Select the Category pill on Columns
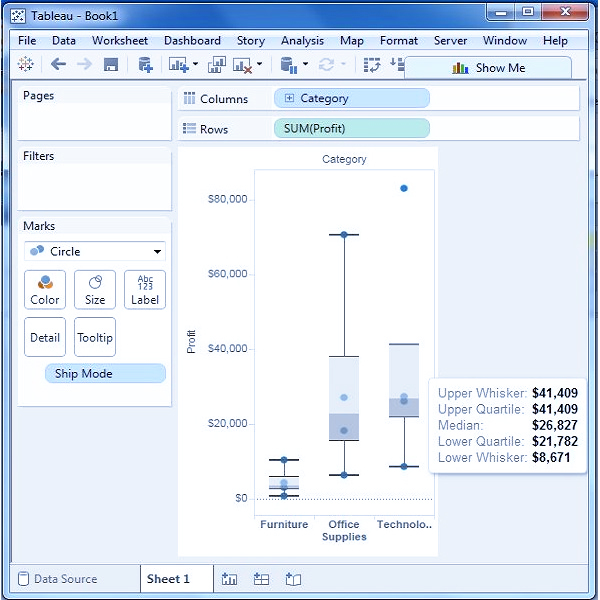The height and width of the screenshot is (600, 600). tap(352, 98)
